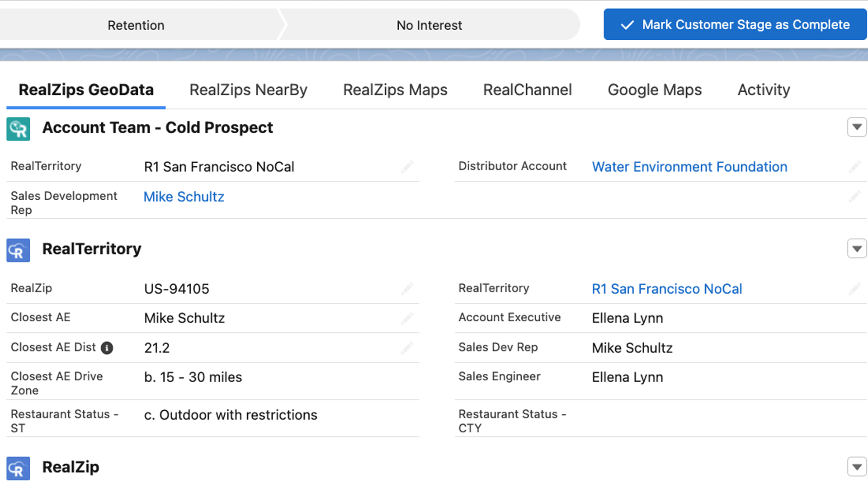Select the No Interest stage
Screen dimensions: 868x488
coord(429,25)
